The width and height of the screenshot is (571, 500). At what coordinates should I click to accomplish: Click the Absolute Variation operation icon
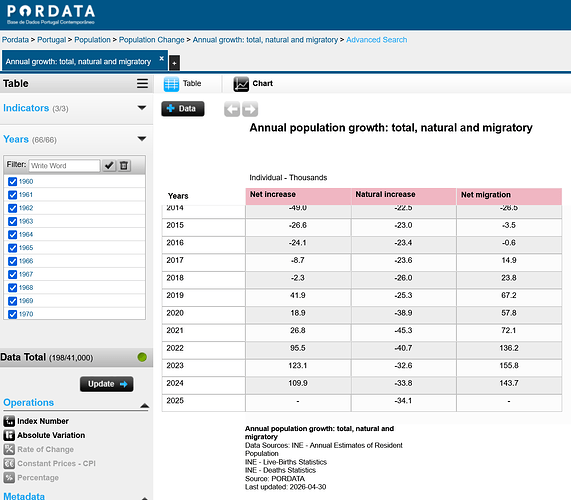point(9,435)
